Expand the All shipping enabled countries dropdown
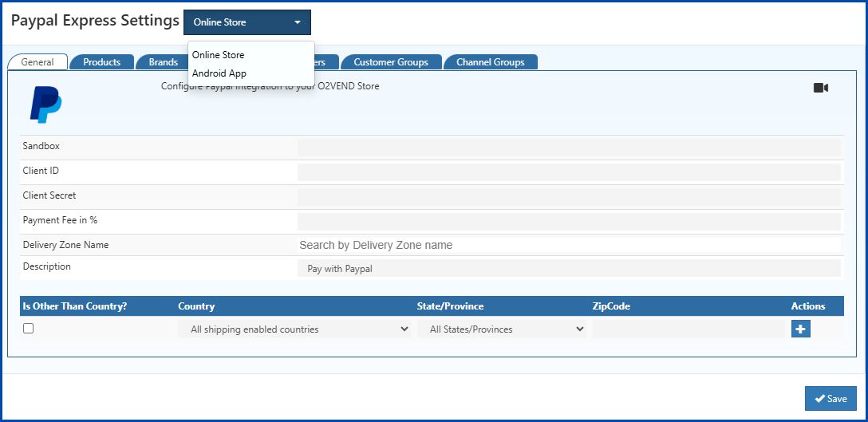 click(x=294, y=329)
